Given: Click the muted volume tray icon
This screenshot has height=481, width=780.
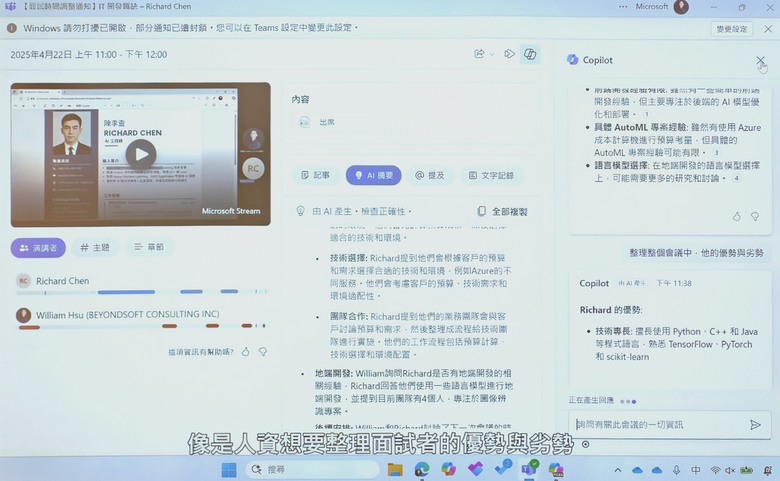Looking at the screenshot, I should pos(730,470).
